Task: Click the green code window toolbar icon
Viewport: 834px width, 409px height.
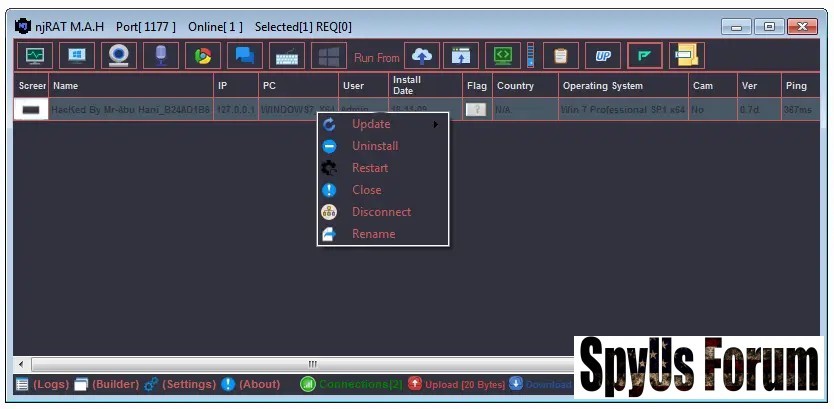Action: click(504, 56)
